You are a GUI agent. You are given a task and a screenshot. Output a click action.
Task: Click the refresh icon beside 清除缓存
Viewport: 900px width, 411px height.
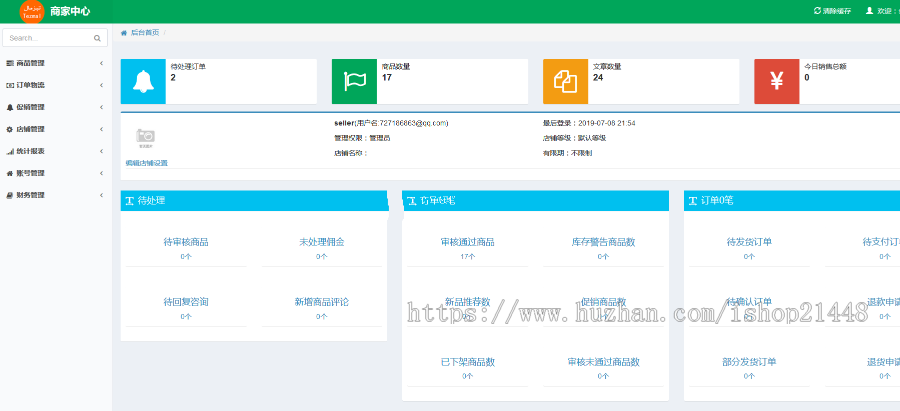click(817, 11)
